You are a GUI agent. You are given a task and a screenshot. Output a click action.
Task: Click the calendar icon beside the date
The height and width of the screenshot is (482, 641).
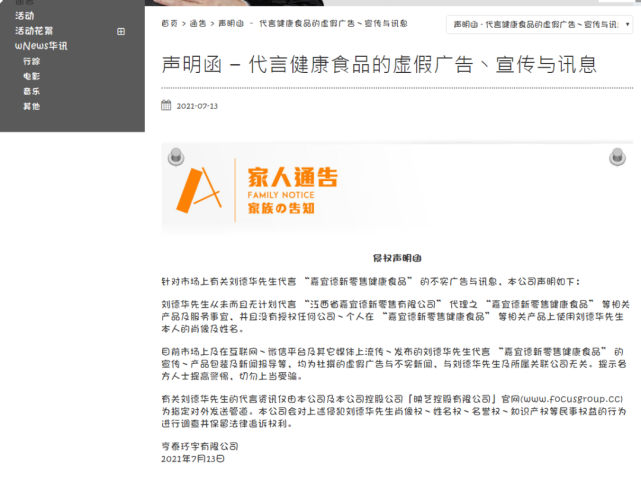166,105
